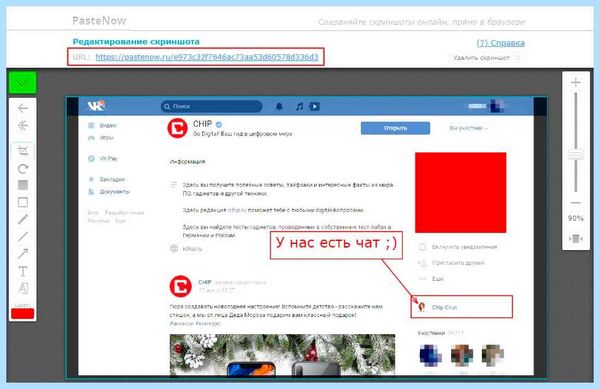The height and width of the screenshot is (389, 600).
Task: Click the PasteNow logo
Action: tap(99, 21)
